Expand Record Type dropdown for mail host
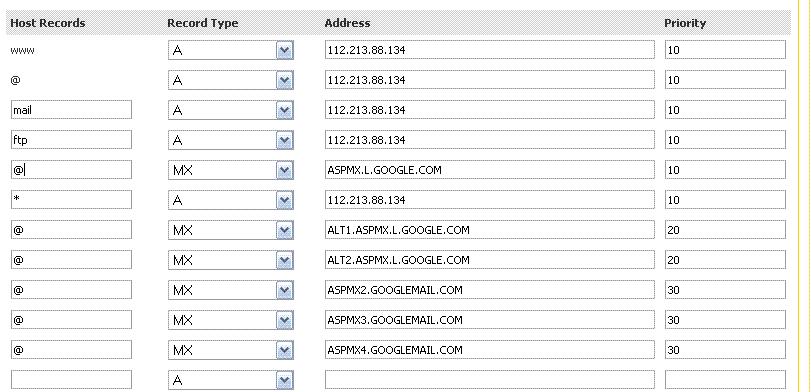The width and height of the screenshot is (811, 392). [231, 110]
